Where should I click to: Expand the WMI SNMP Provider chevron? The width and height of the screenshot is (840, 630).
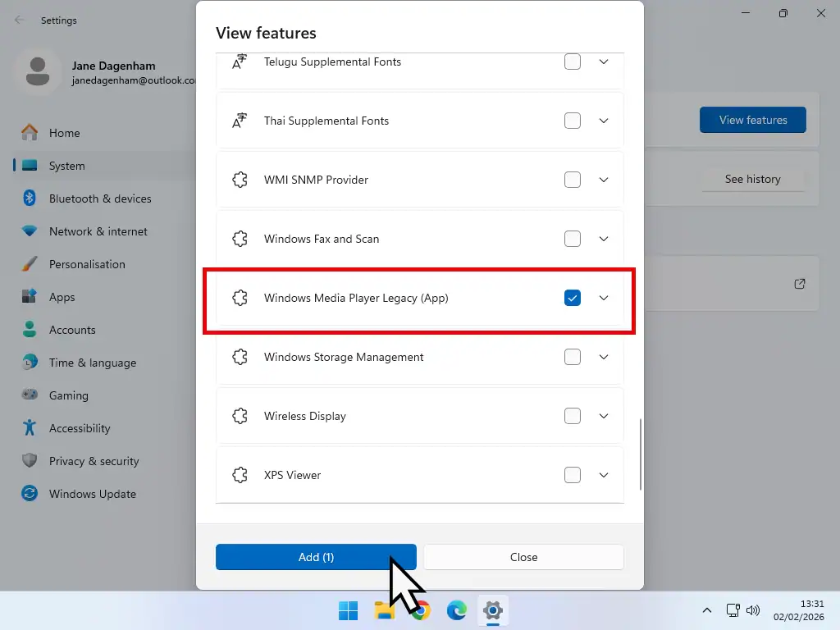click(604, 180)
